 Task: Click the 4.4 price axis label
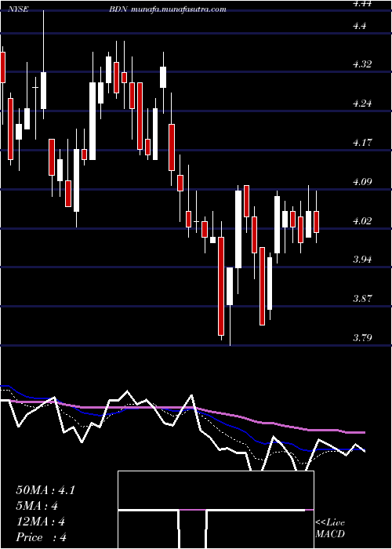pyautogui.click(x=360, y=26)
